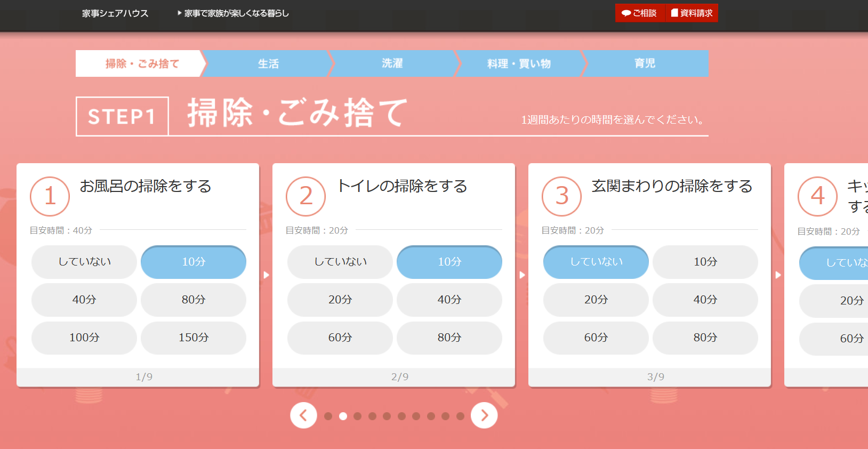Click the previous slide arrow button
Image resolution: width=868 pixels, height=449 pixels.
(303, 415)
